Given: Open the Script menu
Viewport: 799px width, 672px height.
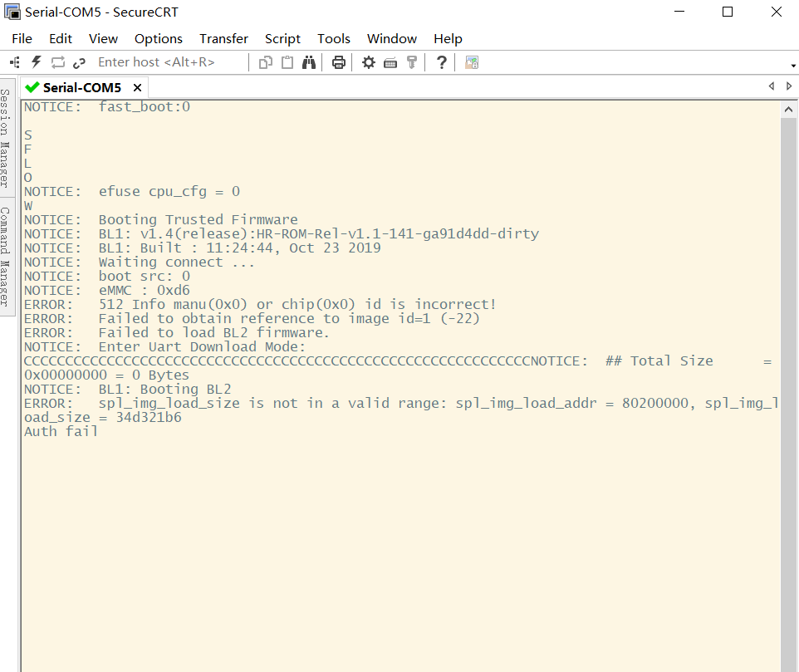Looking at the screenshot, I should point(282,39).
